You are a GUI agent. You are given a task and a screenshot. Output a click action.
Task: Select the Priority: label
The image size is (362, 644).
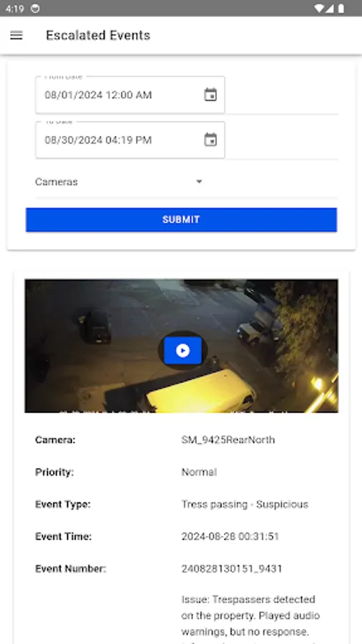tap(54, 472)
